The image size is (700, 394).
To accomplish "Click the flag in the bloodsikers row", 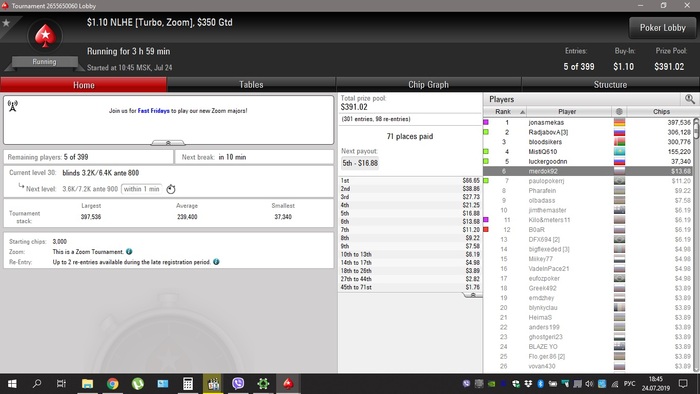I will coord(619,142).
